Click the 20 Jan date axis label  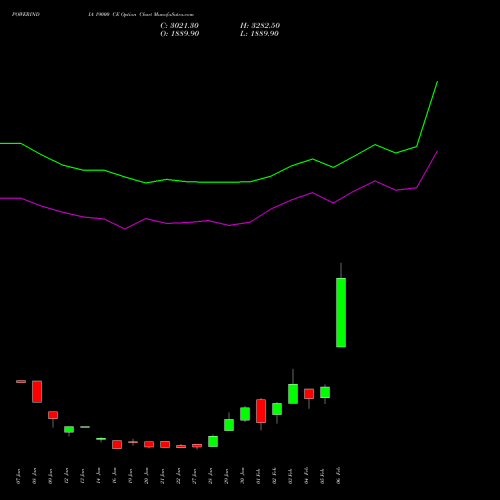coord(147,476)
